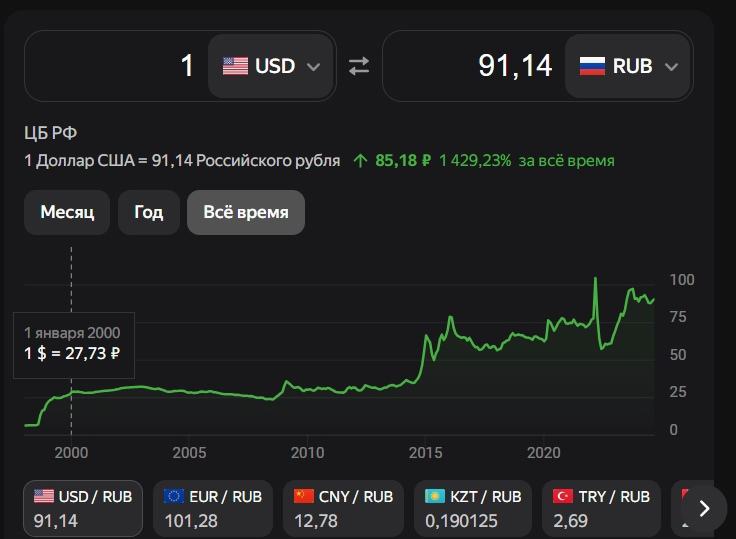This screenshot has width=736, height=539.
Task: Click the amount field showing 1
Action: click(x=115, y=66)
